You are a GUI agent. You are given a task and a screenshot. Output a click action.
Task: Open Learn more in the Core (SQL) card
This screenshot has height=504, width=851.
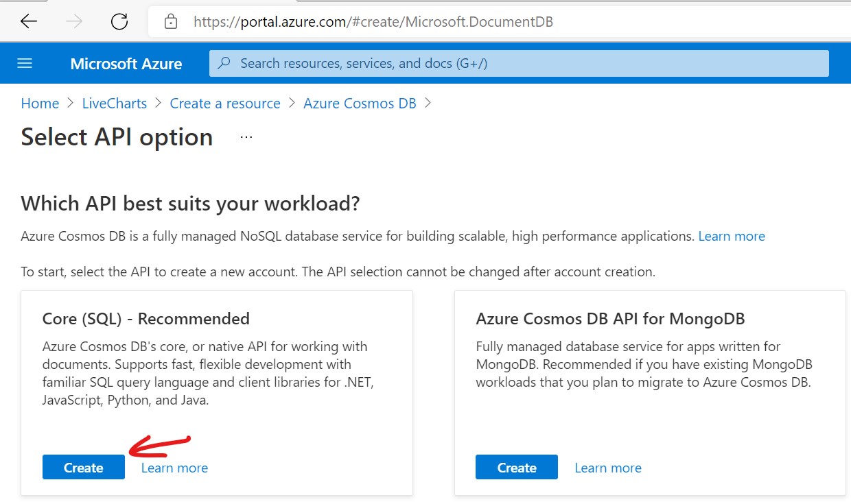(x=174, y=468)
